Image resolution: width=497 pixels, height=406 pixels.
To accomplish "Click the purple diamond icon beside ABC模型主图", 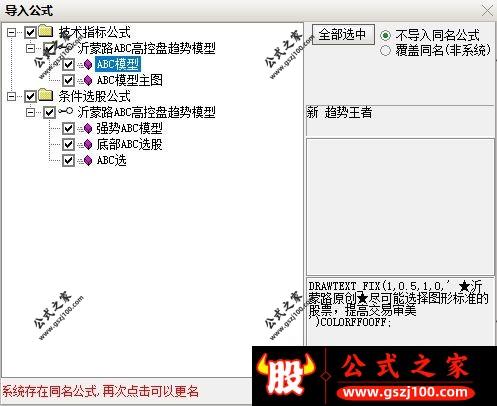I will tap(88, 80).
